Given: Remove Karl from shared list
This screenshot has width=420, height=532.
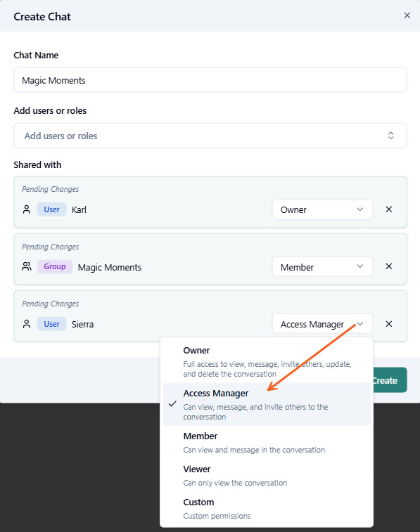Looking at the screenshot, I should pyautogui.click(x=389, y=209).
